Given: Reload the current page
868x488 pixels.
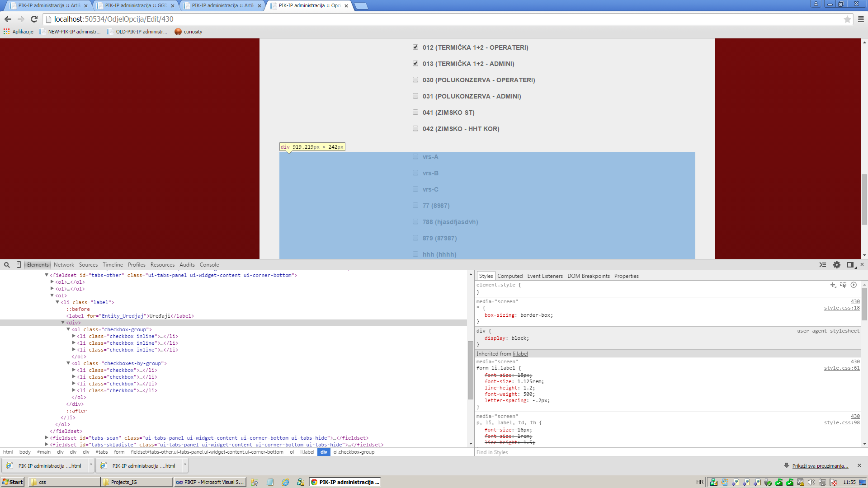Looking at the screenshot, I should pyautogui.click(x=34, y=19).
